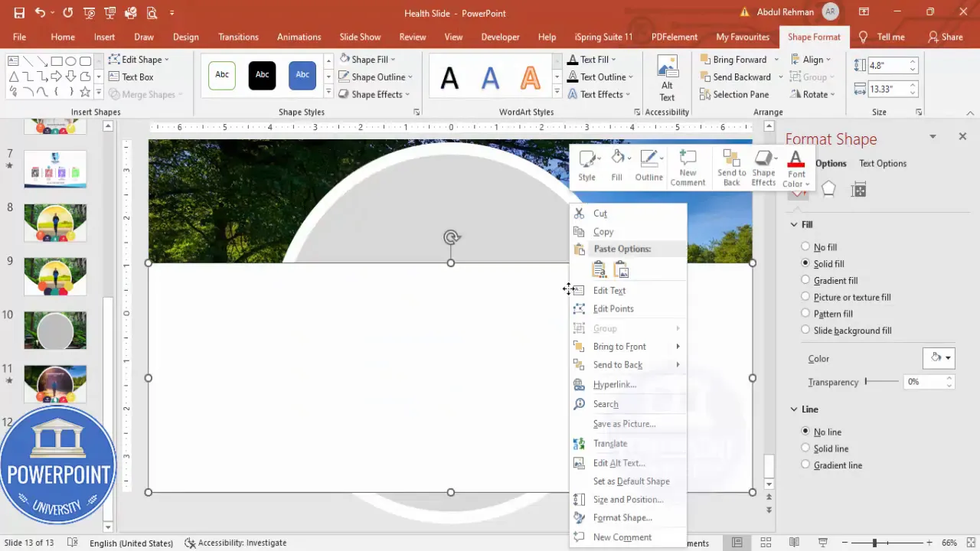This screenshot has height=551, width=980.
Task: Click Tell me search box
Action: pos(882,37)
